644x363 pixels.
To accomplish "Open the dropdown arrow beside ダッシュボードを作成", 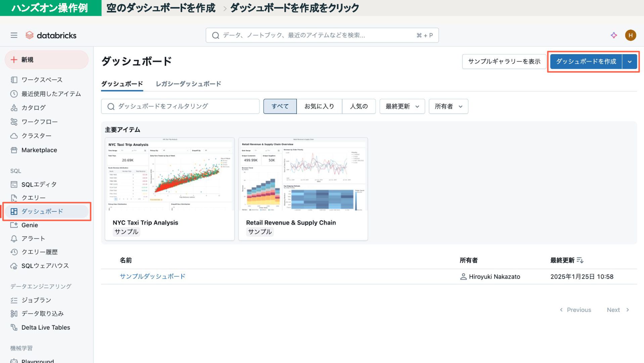I will 630,62.
